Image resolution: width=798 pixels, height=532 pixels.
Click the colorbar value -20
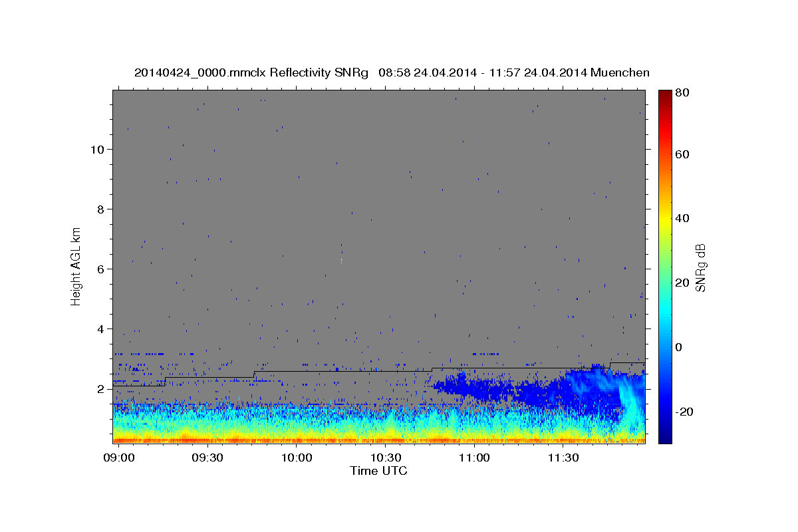point(684,412)
